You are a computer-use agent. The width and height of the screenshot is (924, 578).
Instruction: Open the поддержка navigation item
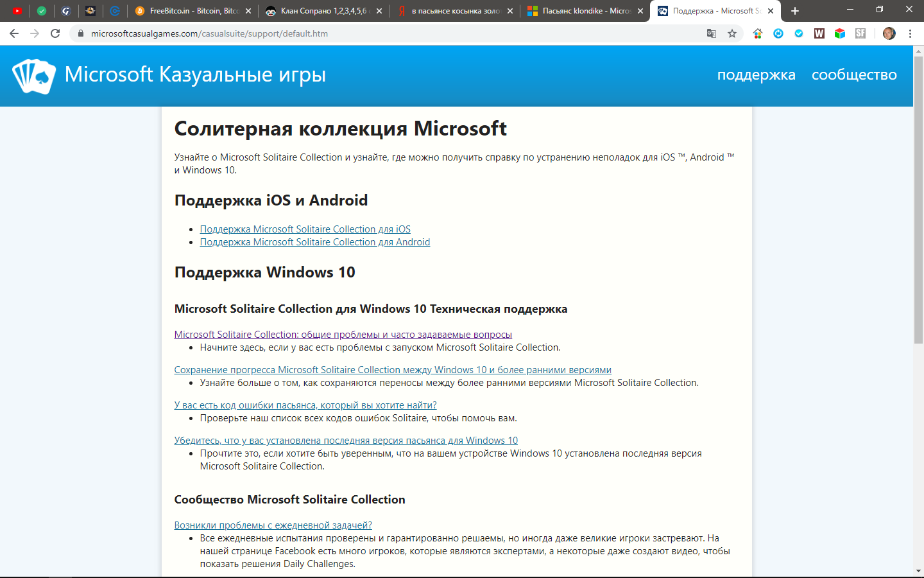756,74
